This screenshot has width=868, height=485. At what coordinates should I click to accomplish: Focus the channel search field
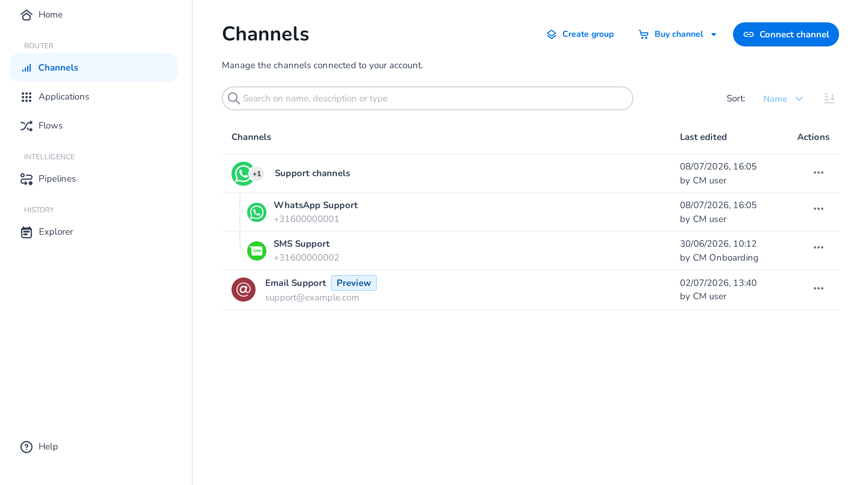[427, 99]
